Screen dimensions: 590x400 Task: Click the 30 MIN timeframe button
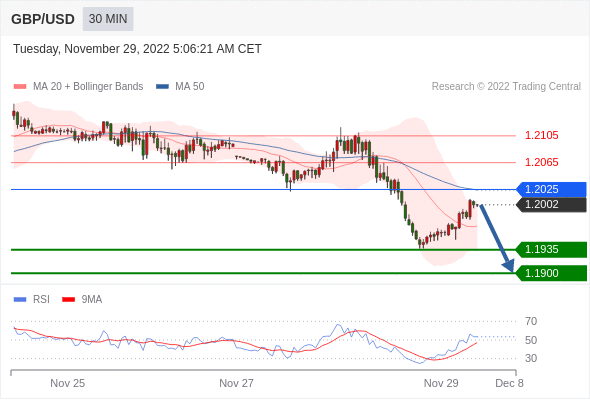coord(108,19)
